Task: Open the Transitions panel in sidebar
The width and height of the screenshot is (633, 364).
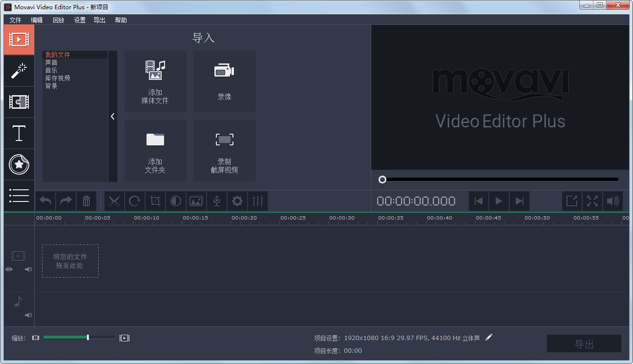Action: click(19, 102)
